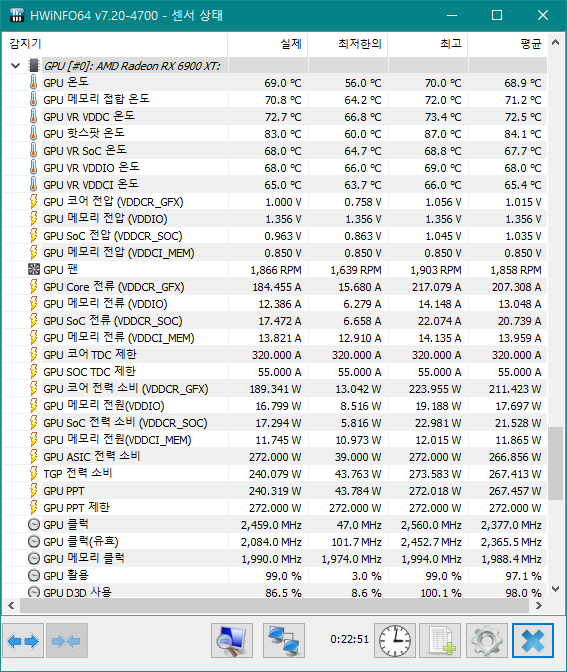
Task: Open the remote network computers icon
Action: tap(284, 641)
